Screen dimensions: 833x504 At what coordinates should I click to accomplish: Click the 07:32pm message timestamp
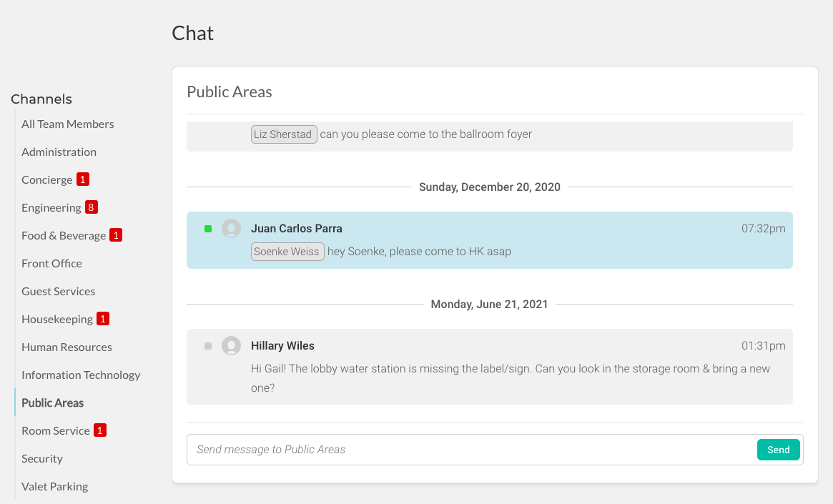[x=764, y=228]
